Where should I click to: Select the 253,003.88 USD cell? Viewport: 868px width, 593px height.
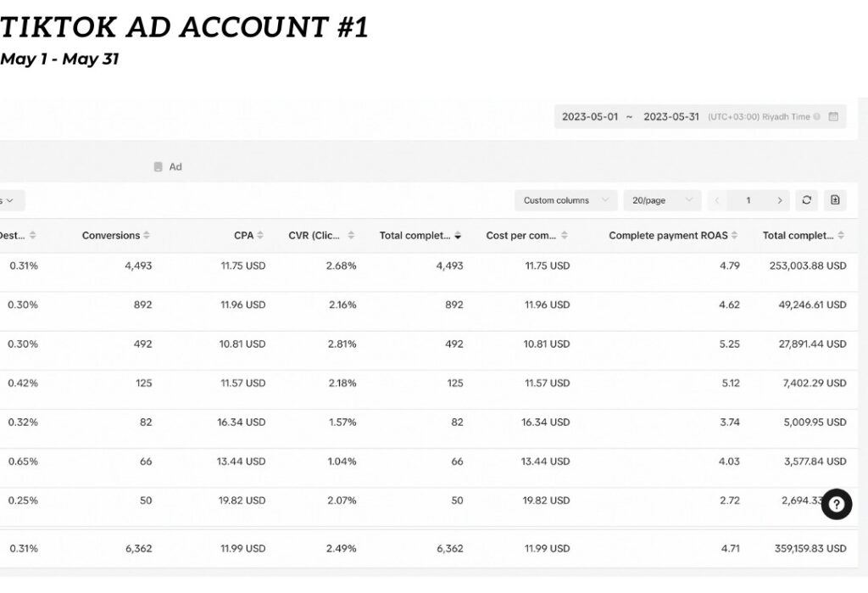click(x=808, y=266)
